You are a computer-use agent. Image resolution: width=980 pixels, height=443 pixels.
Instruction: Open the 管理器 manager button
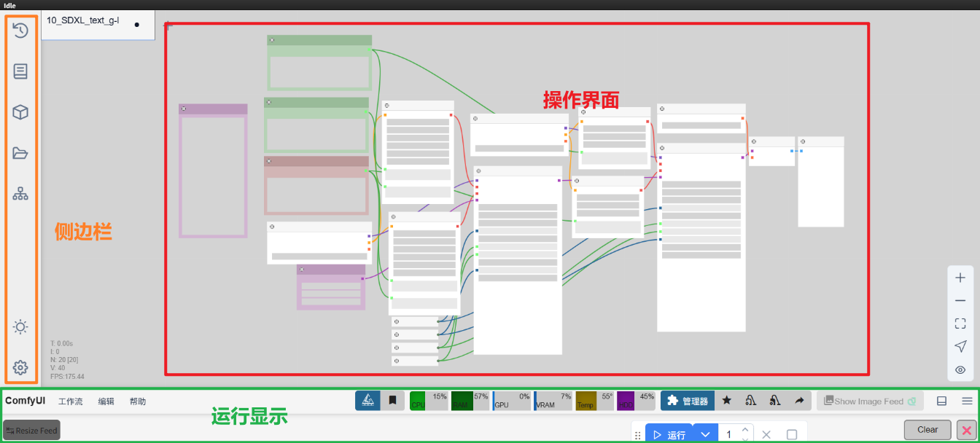688,401
